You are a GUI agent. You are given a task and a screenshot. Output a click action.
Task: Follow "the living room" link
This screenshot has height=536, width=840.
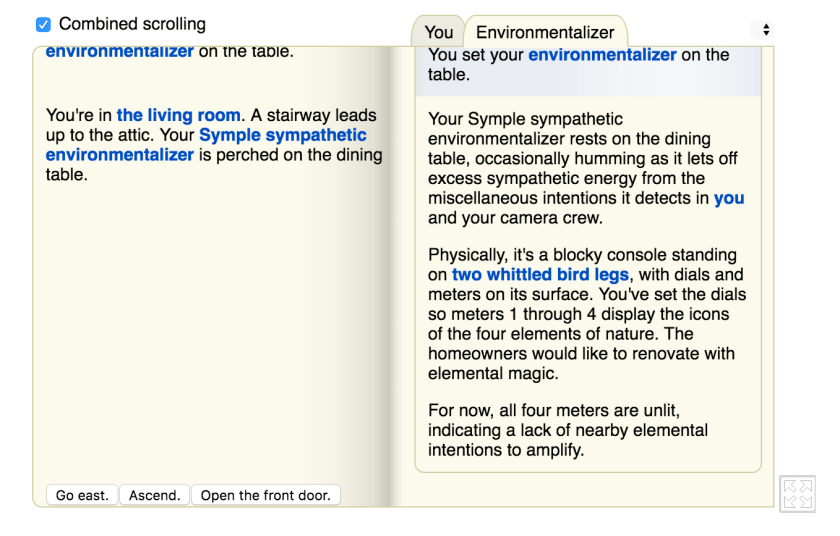tap(178, 116)
